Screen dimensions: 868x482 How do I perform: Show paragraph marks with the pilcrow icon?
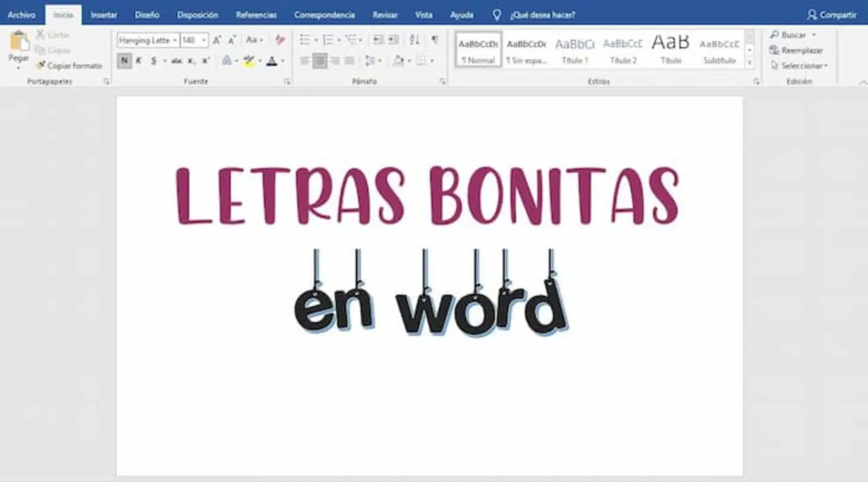435,40
